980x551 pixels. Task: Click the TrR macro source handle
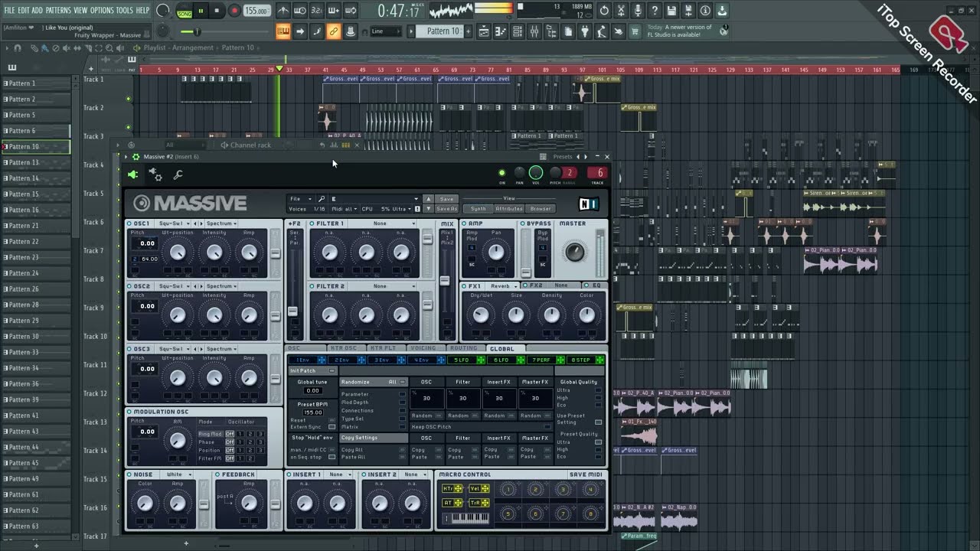click(479, 503)
